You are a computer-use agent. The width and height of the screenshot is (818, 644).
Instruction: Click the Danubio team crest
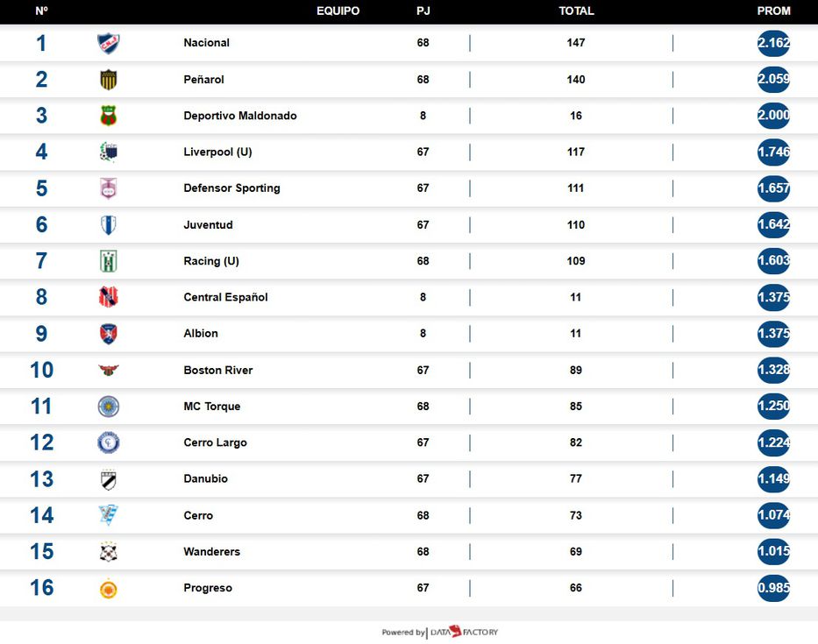tap(108, 479)
